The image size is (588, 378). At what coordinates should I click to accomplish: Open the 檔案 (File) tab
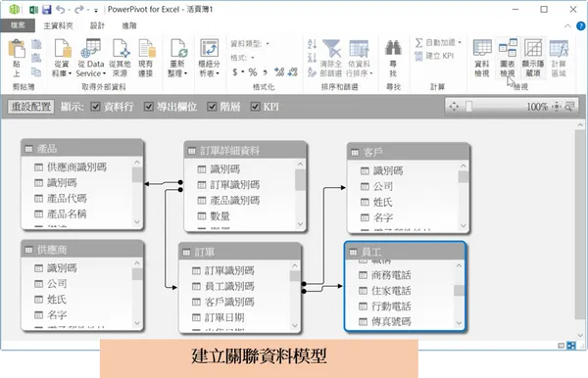18,25
